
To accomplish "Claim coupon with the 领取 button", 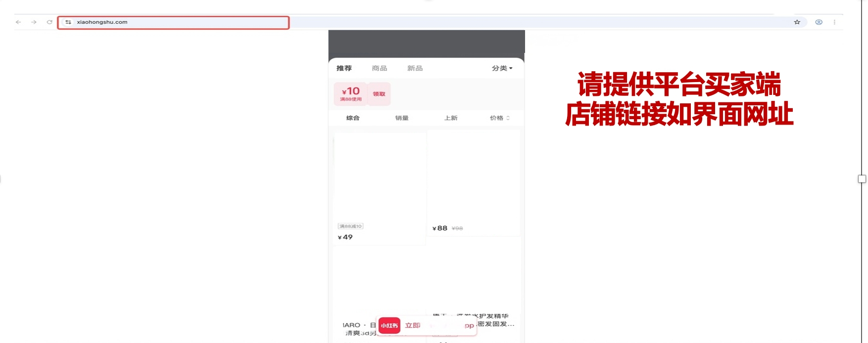I will coord(379,94).
